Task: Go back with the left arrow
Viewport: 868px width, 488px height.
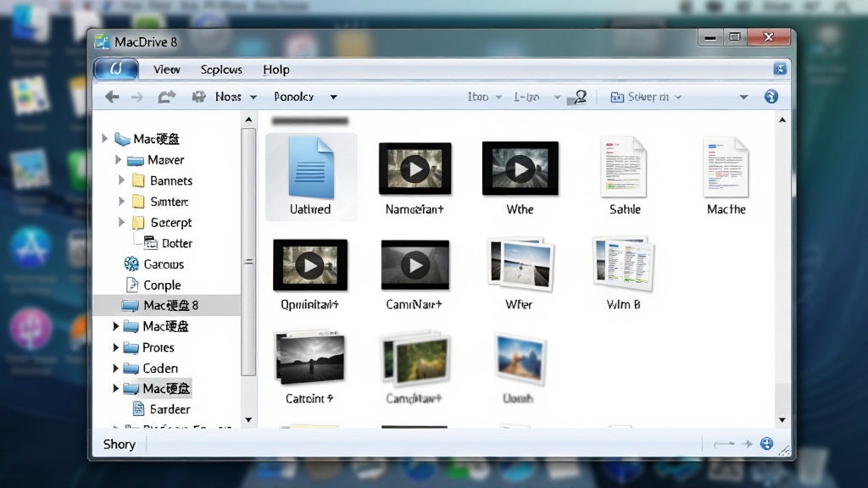Action: 113,97
